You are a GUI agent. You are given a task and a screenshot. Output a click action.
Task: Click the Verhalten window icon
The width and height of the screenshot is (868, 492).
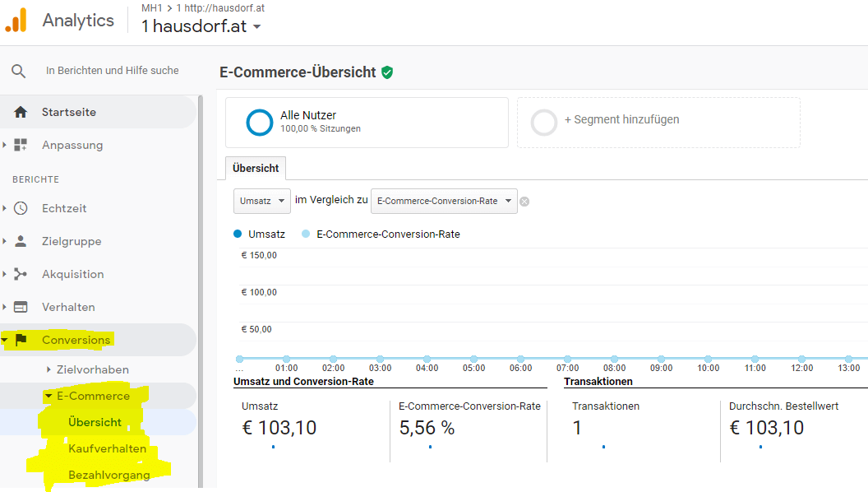coord(21,307)
